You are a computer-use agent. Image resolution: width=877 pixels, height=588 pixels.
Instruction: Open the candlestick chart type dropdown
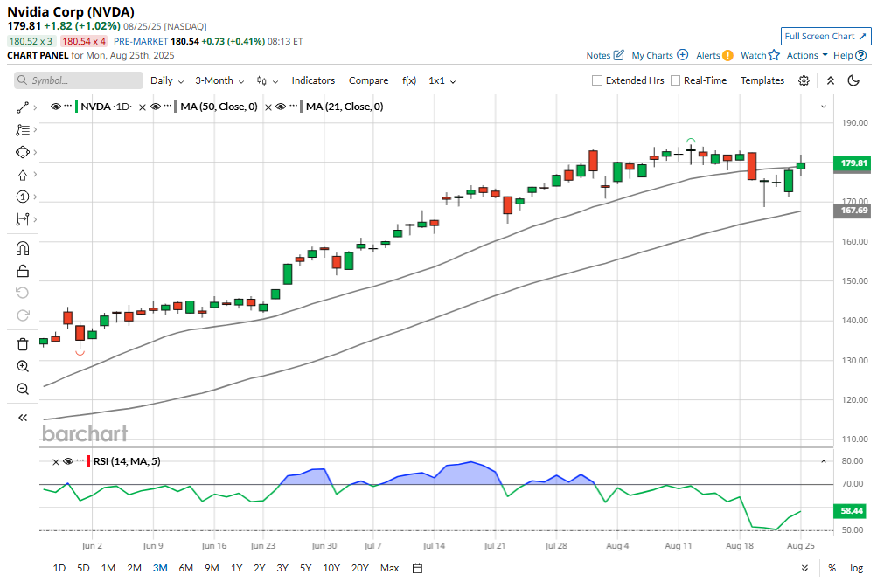point(268,80)
